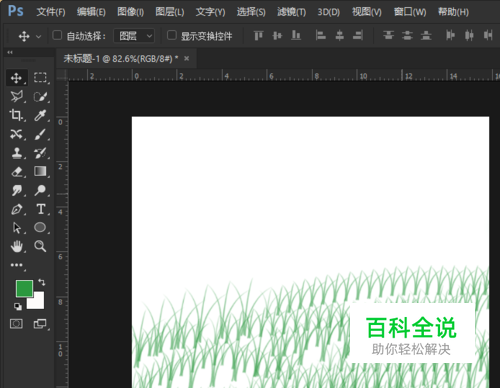
Task: Activate the Horizontal Type tool
Action: tap(41, 209)
